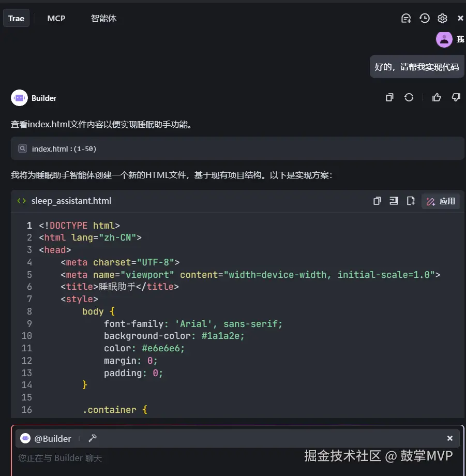This screenshot has height=476, width=466.
Task: Click the font-family Arial code line
Action: [x=193, y=323]
